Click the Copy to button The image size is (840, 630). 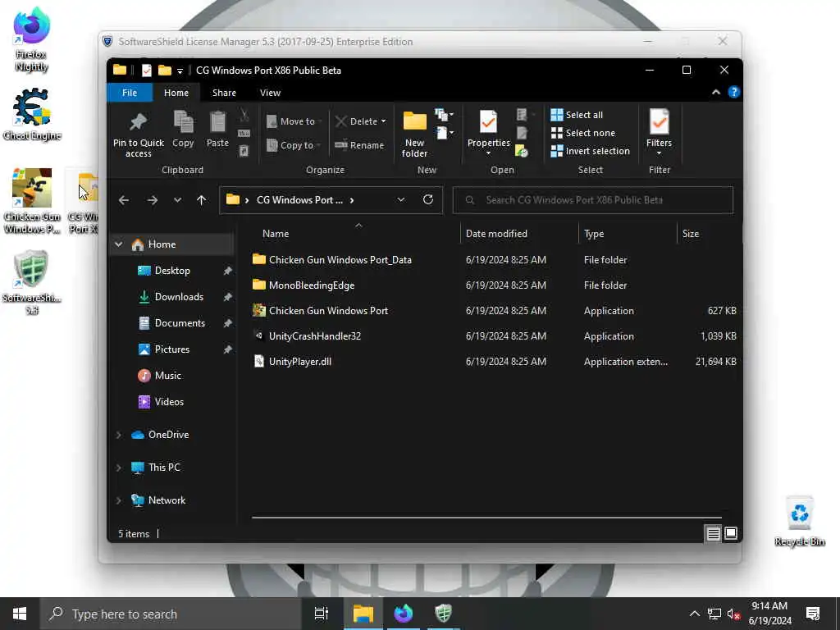[x=294, y=145]
